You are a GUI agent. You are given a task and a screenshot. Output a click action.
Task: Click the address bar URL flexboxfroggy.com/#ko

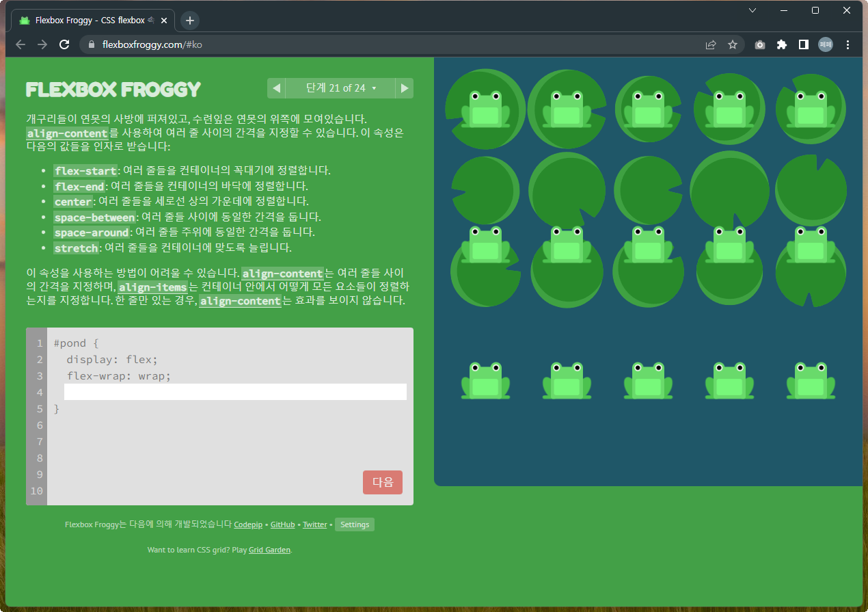[x=152, y=44]
